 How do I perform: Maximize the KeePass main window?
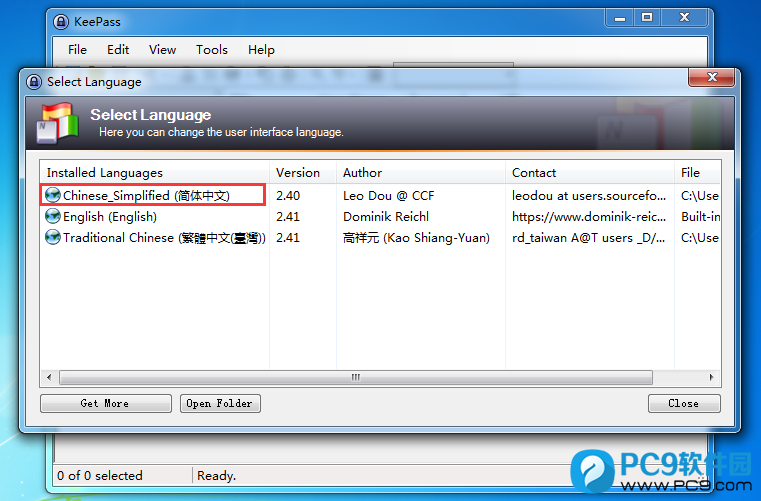point(647,18)
